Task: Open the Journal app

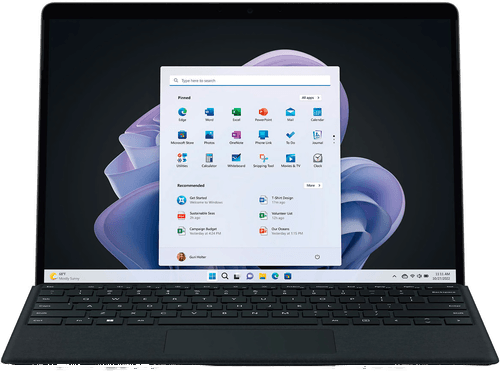Action: tap(317, 137)
